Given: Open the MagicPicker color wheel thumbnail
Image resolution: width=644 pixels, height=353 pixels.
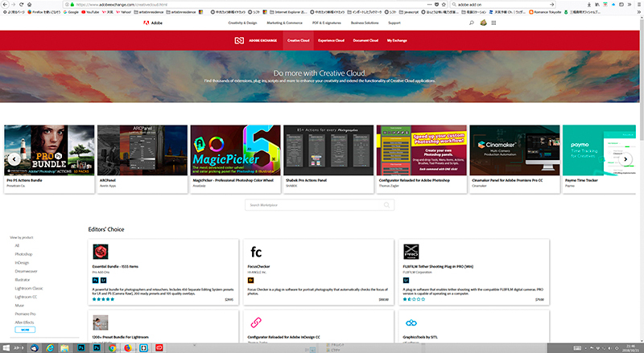Looking at the screenshot, I should click(235, 150).
